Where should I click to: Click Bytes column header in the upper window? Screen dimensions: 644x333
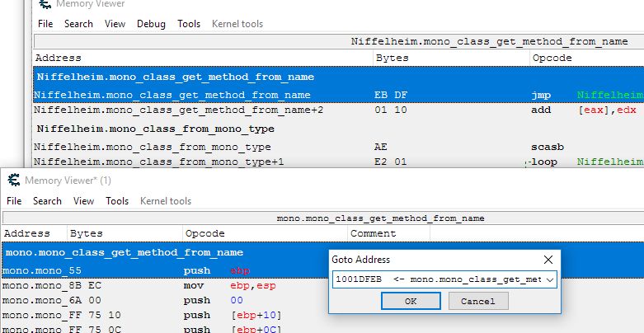click(392, 58)
